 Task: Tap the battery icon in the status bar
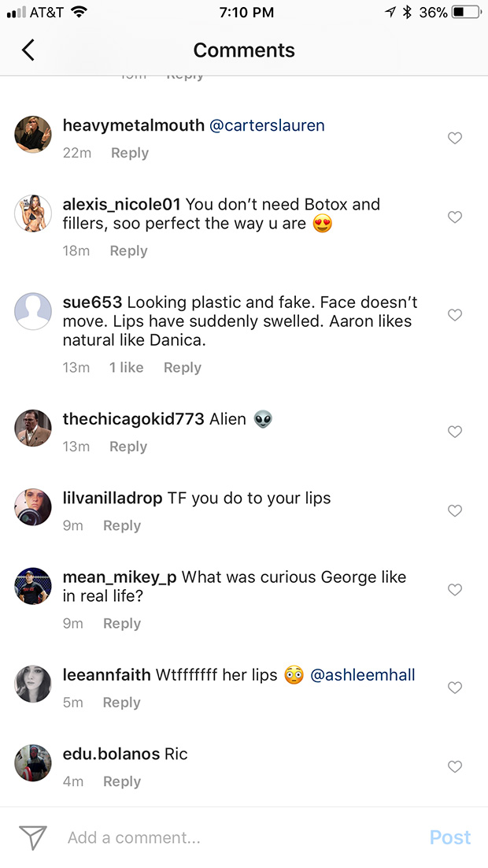(x=465, y=11)
